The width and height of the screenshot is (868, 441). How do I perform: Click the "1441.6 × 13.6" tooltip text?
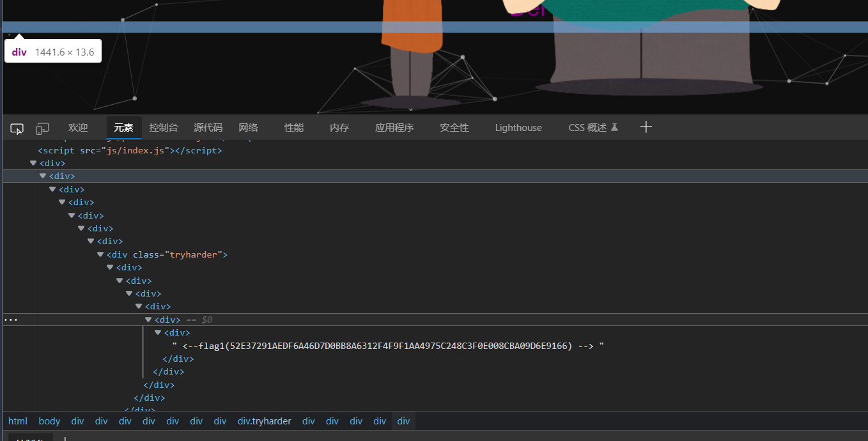tap(65, 52)
